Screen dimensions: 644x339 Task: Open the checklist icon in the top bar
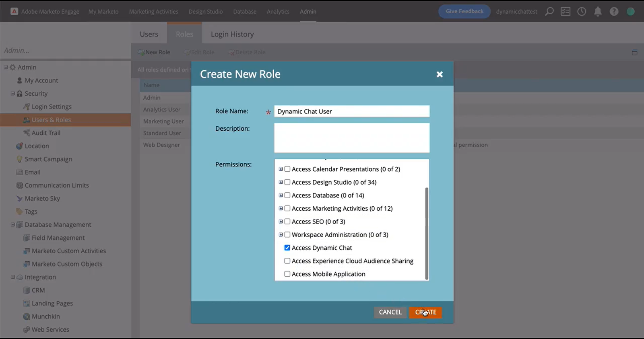pos(566,12)
